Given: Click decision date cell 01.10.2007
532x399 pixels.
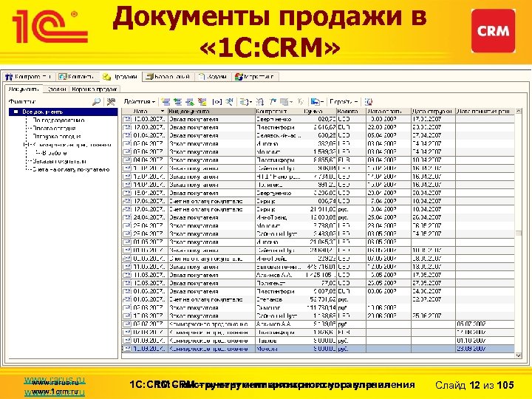Looking at the screenshot, I should 485,341.
